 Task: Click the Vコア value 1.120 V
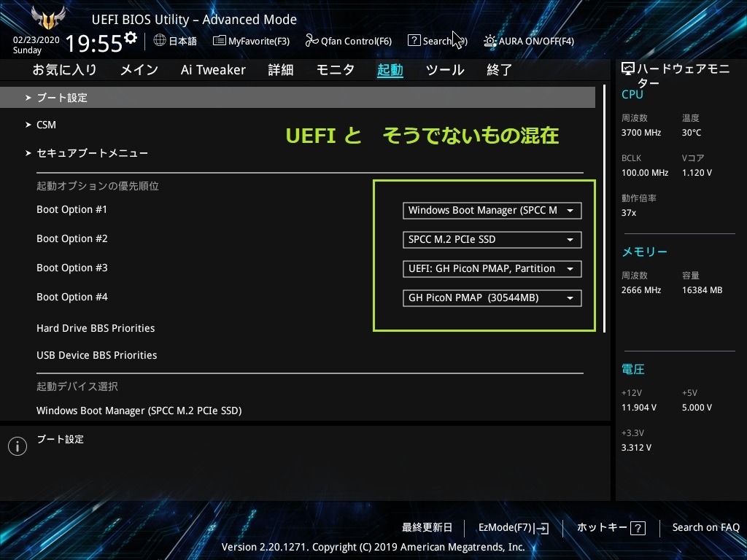tap(697, 173)
